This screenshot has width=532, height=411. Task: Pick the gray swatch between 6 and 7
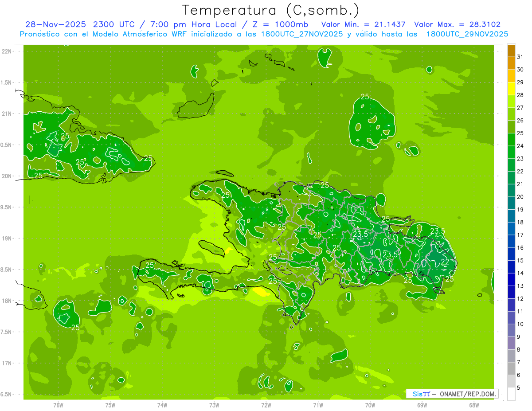tap(511, 368)
